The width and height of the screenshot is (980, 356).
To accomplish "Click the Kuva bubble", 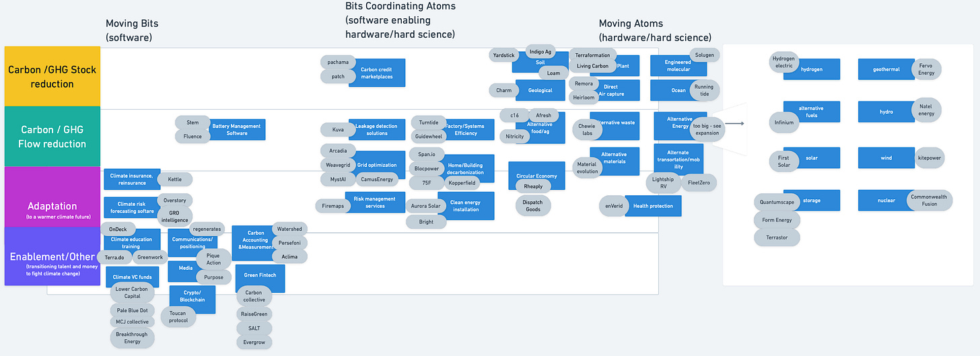I will pos(339,129).
